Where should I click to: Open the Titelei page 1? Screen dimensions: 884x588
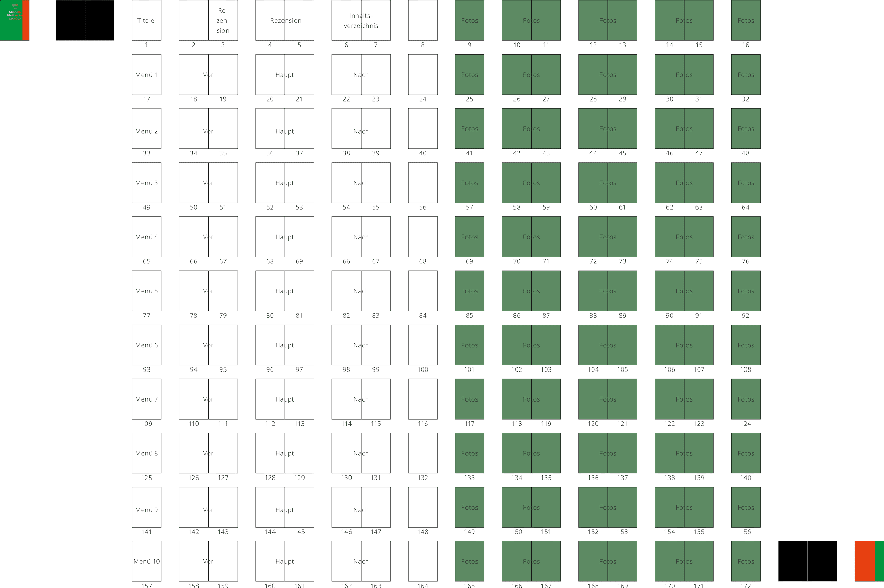coord(147,20)
